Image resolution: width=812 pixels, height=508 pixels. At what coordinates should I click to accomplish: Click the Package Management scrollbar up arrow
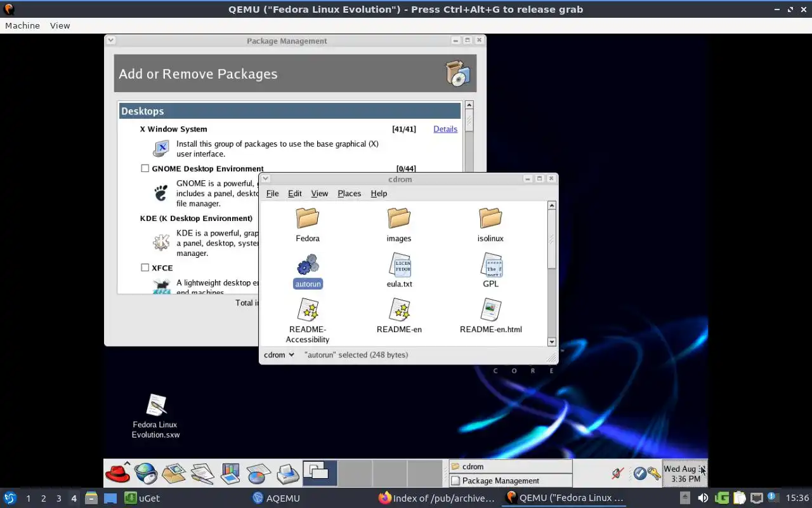pyautogui.click(x=469, y=105)
